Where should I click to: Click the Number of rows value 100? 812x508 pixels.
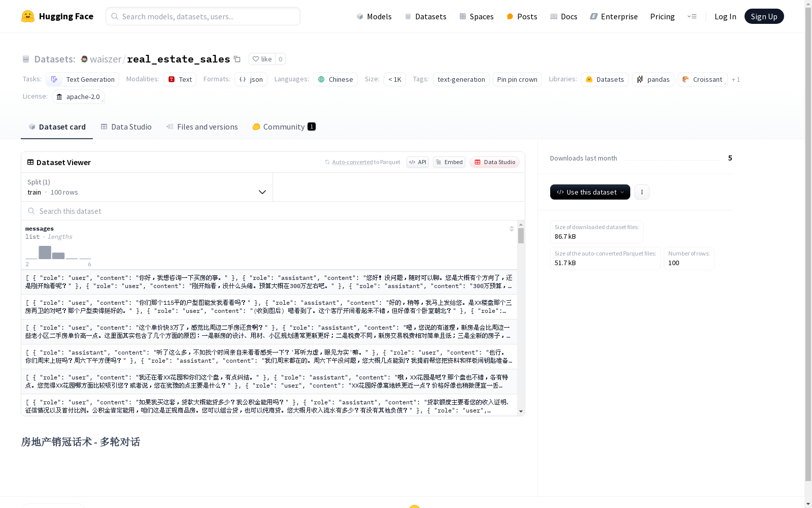pyautogui.click(x=674, y=263)
